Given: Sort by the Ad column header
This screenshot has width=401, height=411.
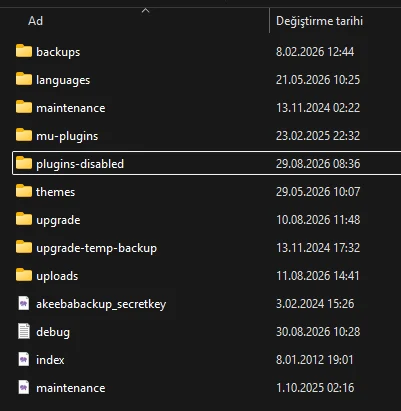Looking at the screenshot, I should pos(35,21).
